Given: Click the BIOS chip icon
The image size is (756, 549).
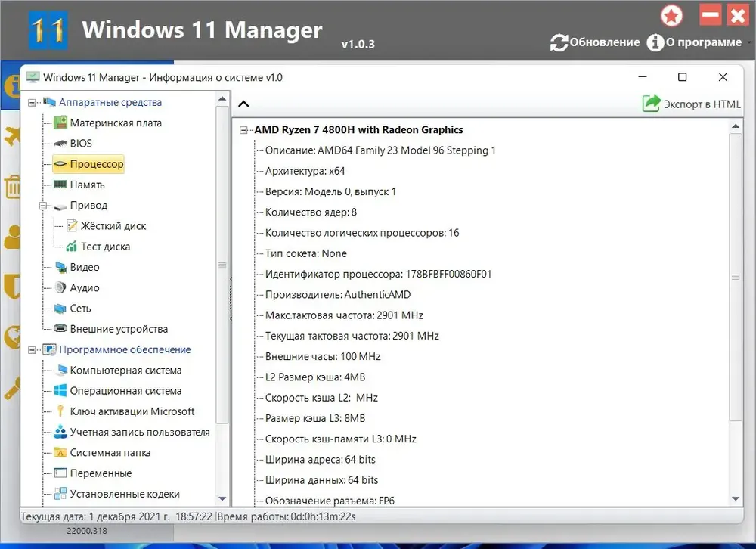Looking at the screenshot, I should pos(60,143).
